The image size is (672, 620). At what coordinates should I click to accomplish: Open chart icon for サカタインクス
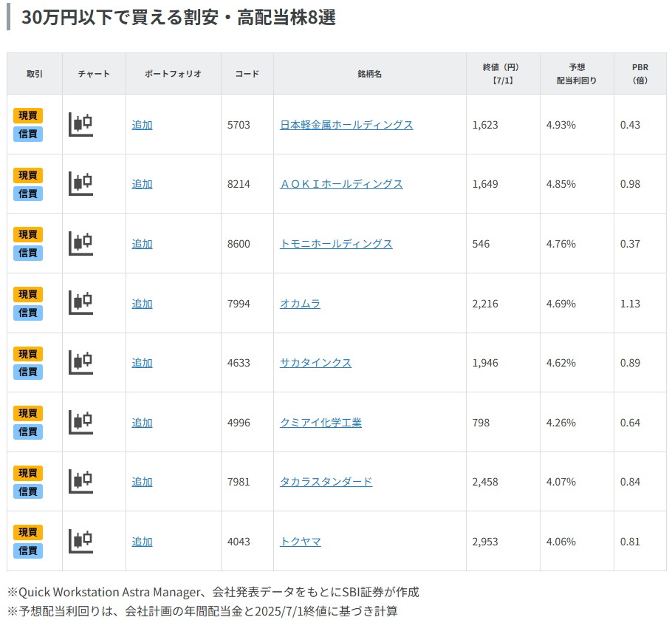pyautogui.click(x=81, y=362)
